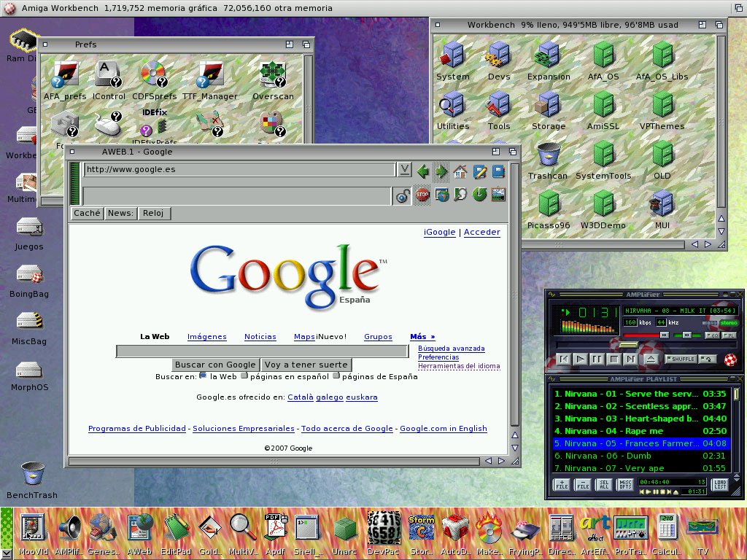Expand the Google 'Más »' menu
The width and height of the screenshot is (747, 560).
tap(422, 337)
